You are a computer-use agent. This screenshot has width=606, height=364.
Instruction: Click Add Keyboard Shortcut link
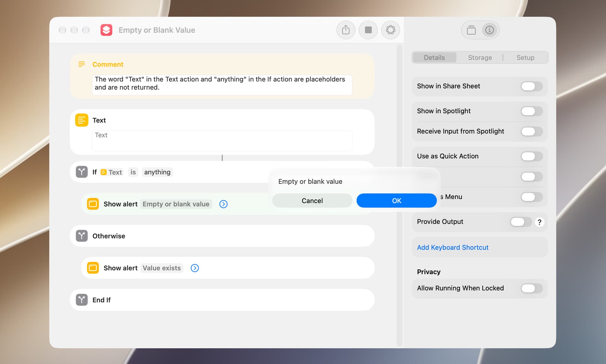(453, 247)
